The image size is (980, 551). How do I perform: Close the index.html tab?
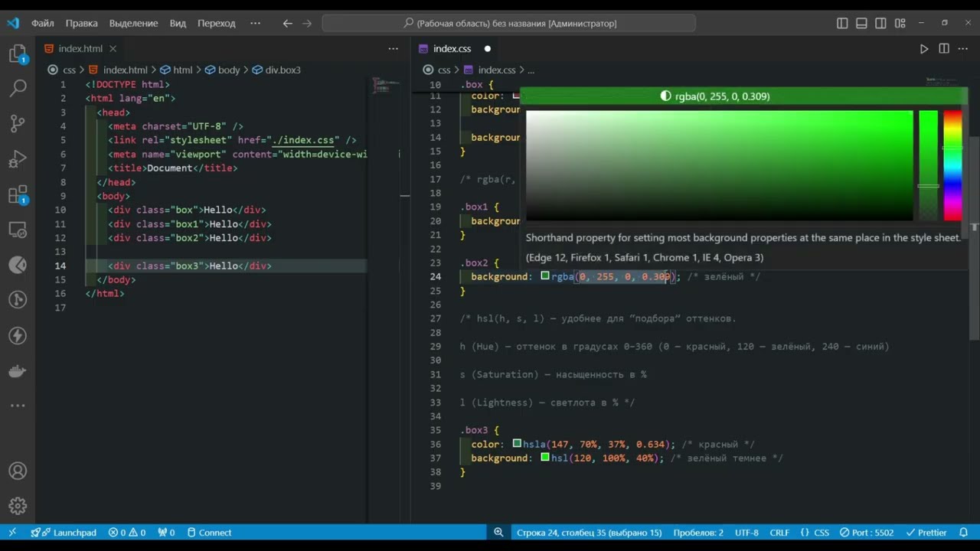point(113,49)
